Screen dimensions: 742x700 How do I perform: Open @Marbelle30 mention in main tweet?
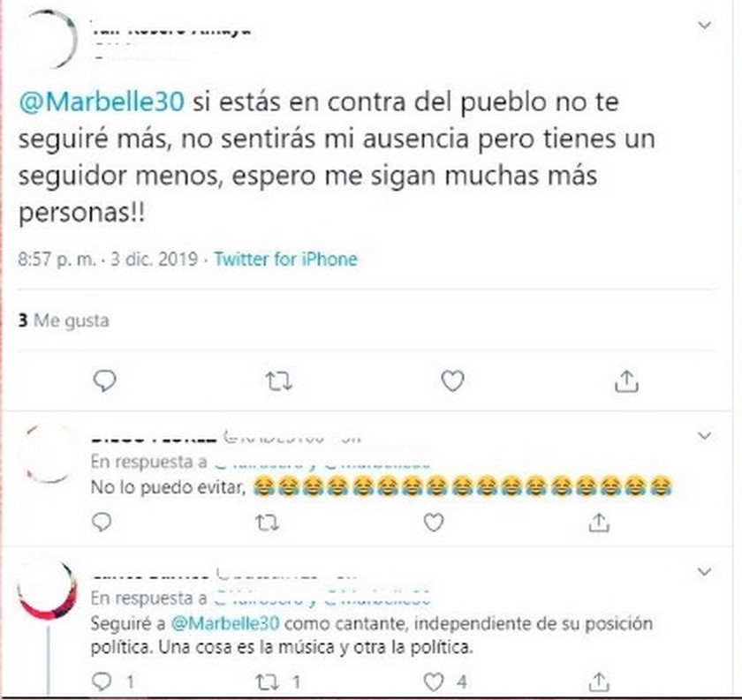coord(102,102)
